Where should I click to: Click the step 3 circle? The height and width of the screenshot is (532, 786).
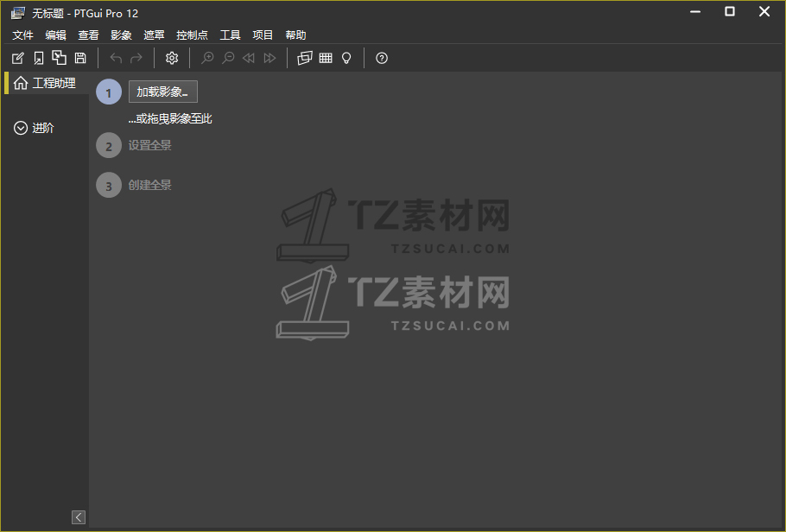(x=109, y=186)
